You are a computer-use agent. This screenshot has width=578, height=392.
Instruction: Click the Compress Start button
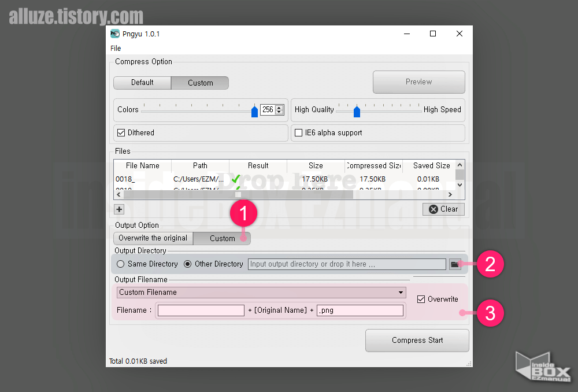417,341
